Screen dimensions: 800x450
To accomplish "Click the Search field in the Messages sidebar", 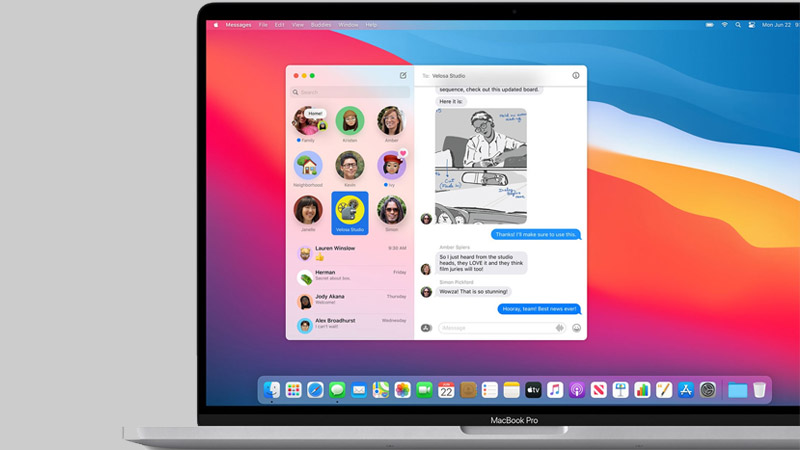I will [350, 92].
